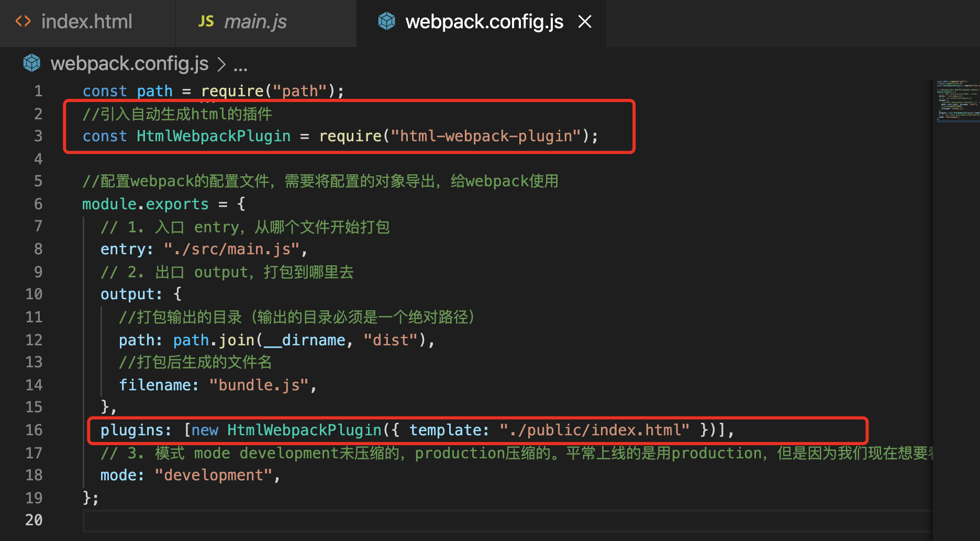Click the HTML brackets icon on index.html tab

click(24, 21)
